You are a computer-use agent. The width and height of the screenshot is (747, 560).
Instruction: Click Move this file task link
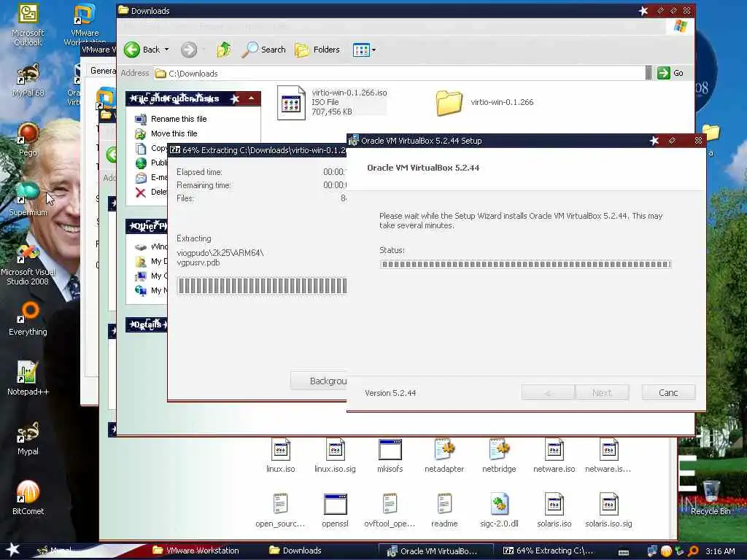(174, 134)
